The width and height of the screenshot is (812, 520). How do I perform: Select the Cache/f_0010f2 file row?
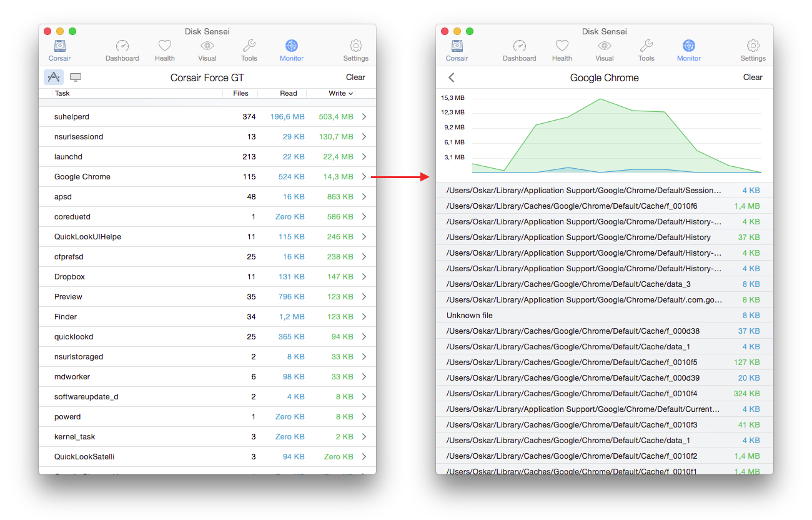click(x=605, y=456)
